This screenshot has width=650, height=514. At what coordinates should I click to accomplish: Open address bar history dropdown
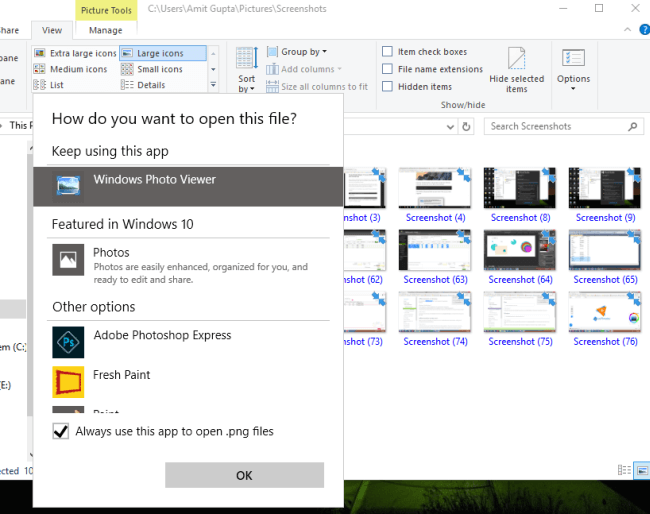coord(450,127)
